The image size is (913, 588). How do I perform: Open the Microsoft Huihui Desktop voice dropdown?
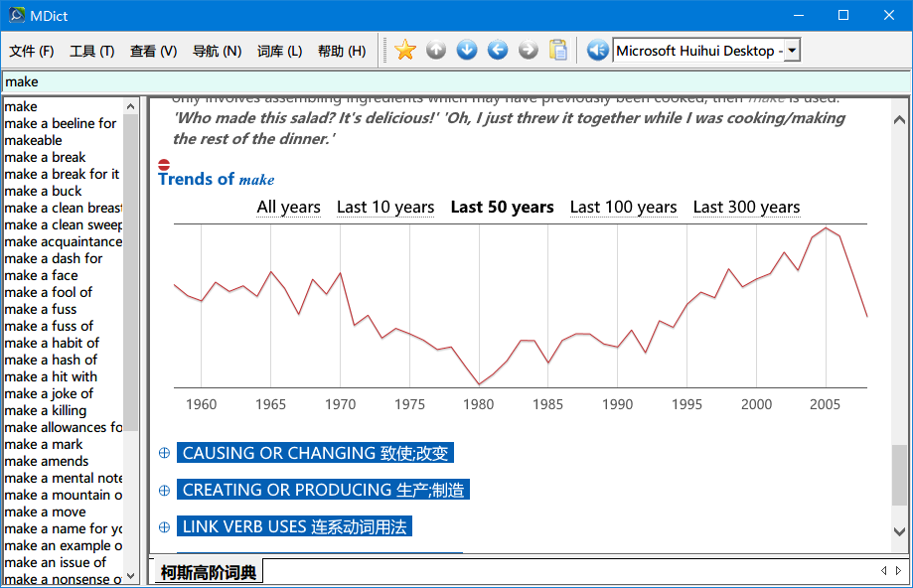[792, 51]
